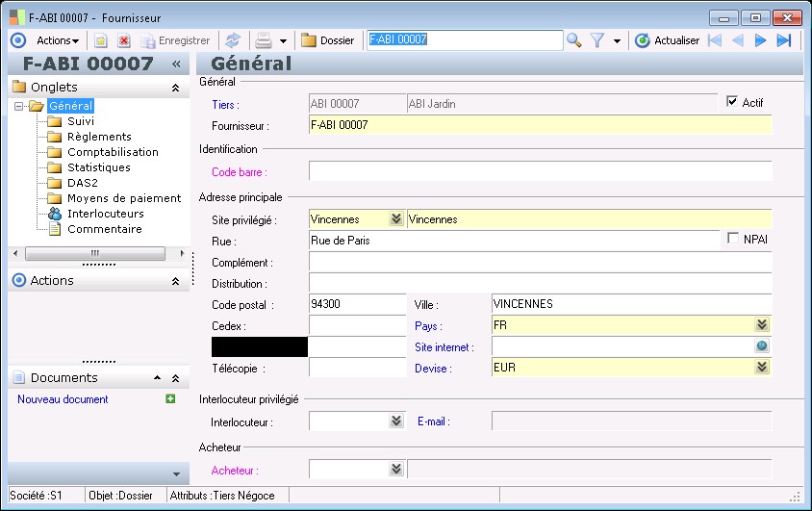Open the Pays dropdown list

[762, 325]
